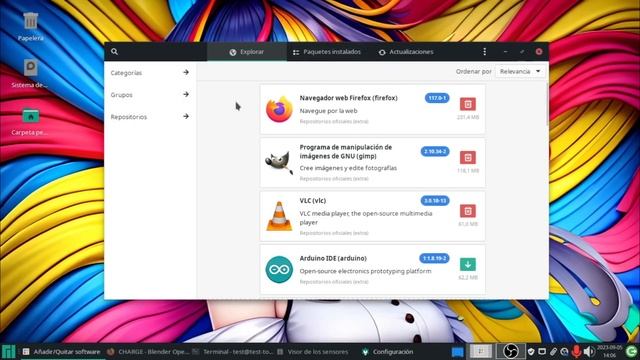Click the date and time clock
The width and height of the screenshot is (640, 360).
(x=609, y=351)
